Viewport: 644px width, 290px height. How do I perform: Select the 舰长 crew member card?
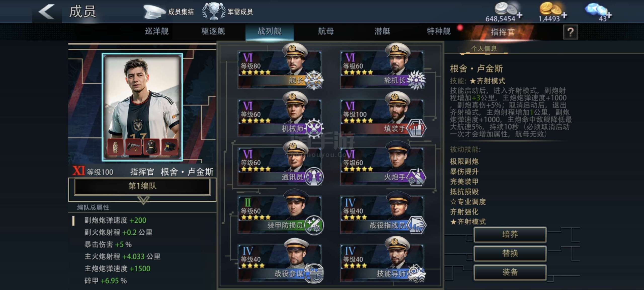280,67
